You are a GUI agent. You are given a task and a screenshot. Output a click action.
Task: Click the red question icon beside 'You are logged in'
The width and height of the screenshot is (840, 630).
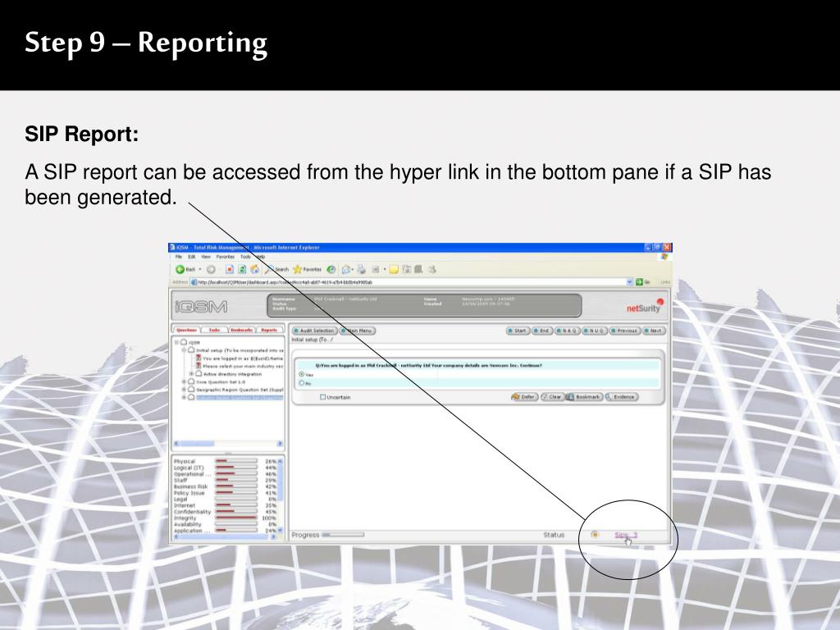pos(199,358)
